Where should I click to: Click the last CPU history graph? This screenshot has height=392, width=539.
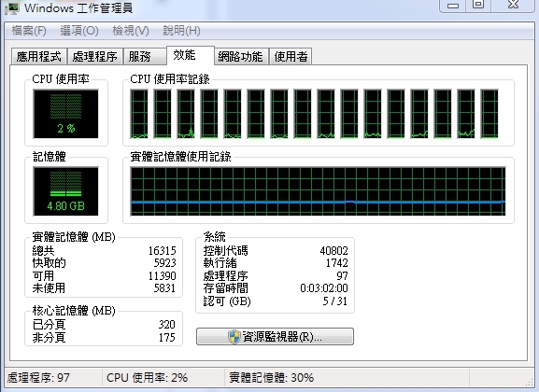(489, 114)
